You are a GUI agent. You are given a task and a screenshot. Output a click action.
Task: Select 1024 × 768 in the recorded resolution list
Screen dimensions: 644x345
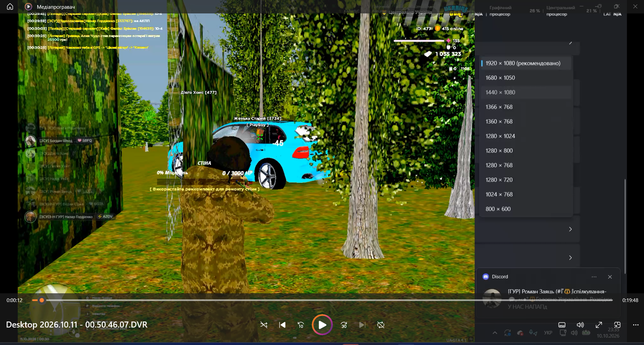(x=526, y=195)
